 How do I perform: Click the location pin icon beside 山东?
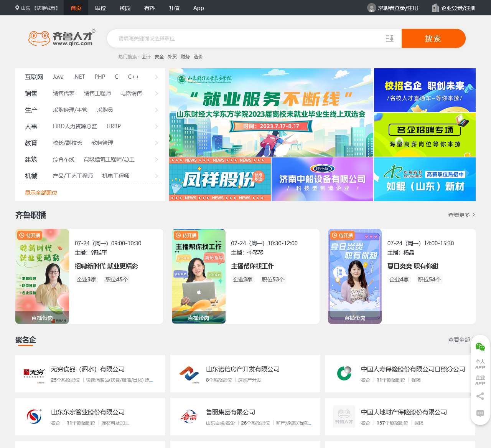click(x=17, y=8)
